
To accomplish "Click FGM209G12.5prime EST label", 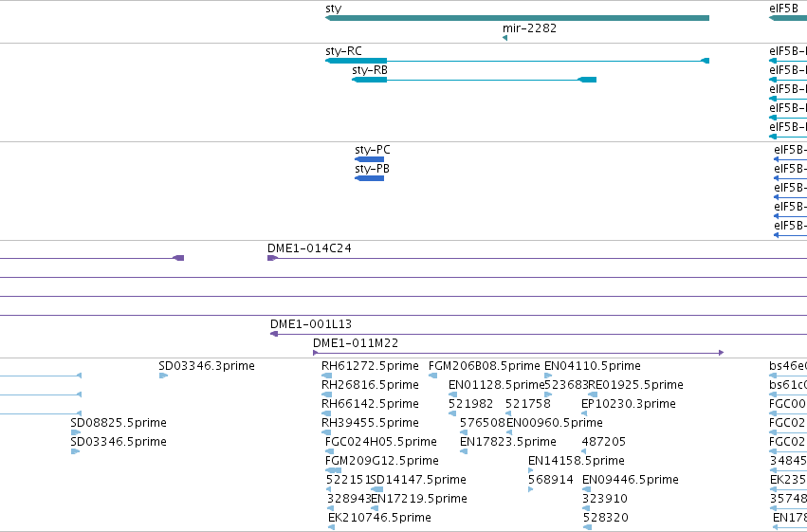I will (x=382, y=461).
